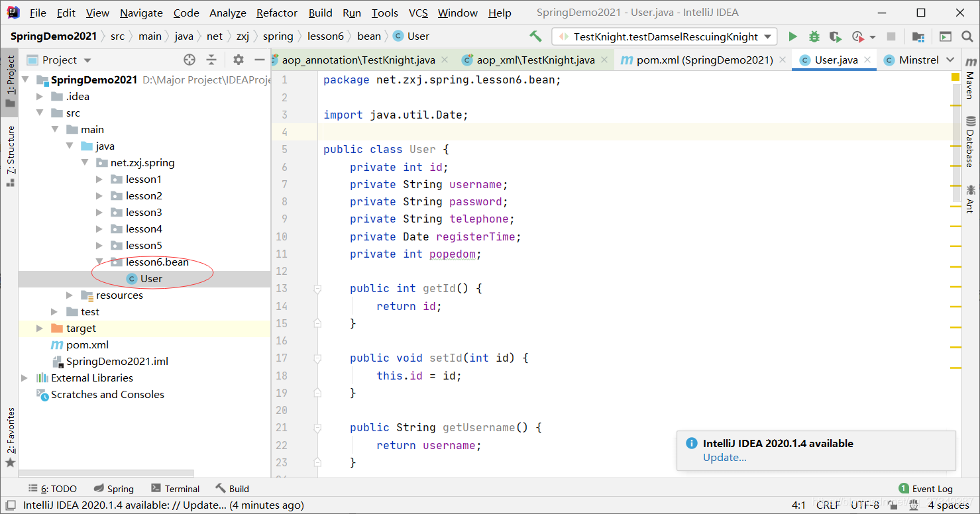Start debugging with the bug icon
This screenshot has height=514, width=980.
pos(814,36)
